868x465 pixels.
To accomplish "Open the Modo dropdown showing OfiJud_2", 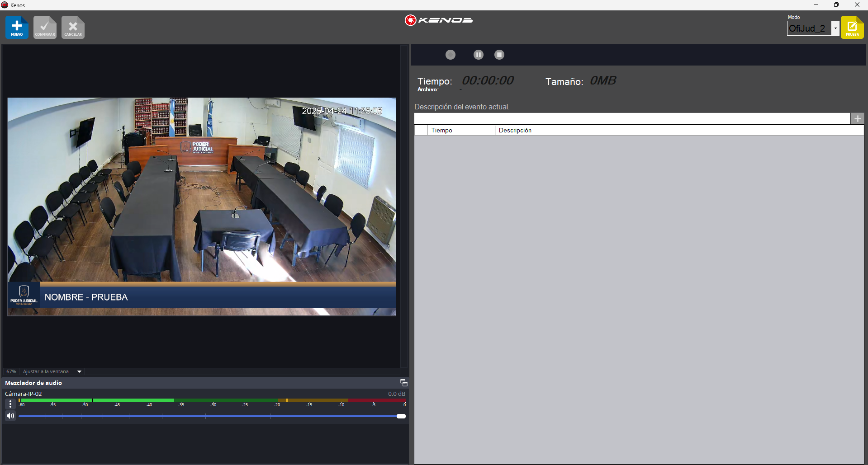I will (835, 28).
